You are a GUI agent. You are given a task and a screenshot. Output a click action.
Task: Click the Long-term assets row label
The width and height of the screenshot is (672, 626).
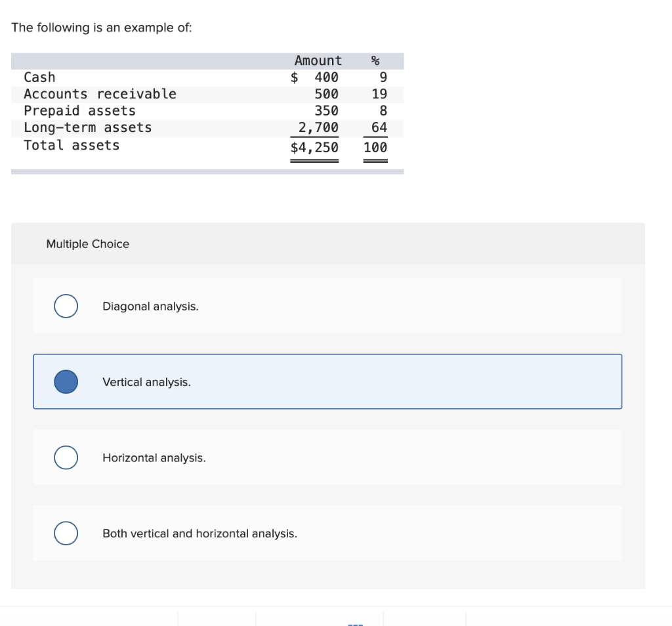coord(87,128)
